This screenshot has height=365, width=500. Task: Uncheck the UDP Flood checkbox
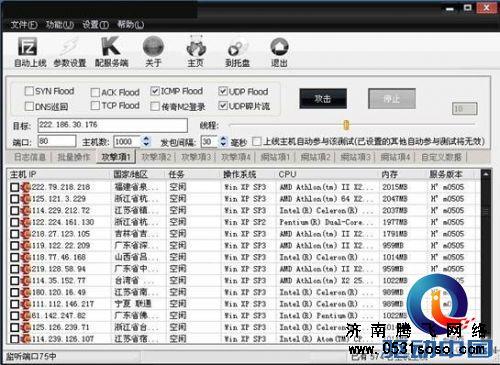point(223,91)
